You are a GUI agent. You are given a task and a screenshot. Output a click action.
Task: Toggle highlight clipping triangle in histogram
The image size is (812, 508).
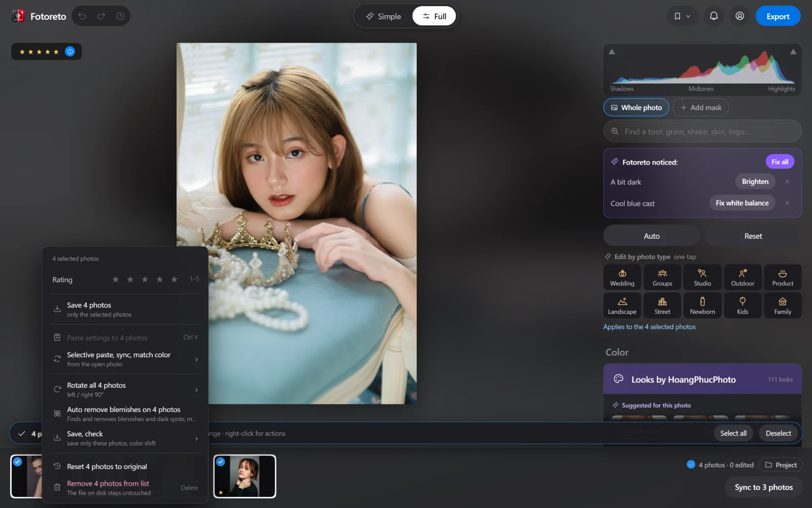[793, 52]
